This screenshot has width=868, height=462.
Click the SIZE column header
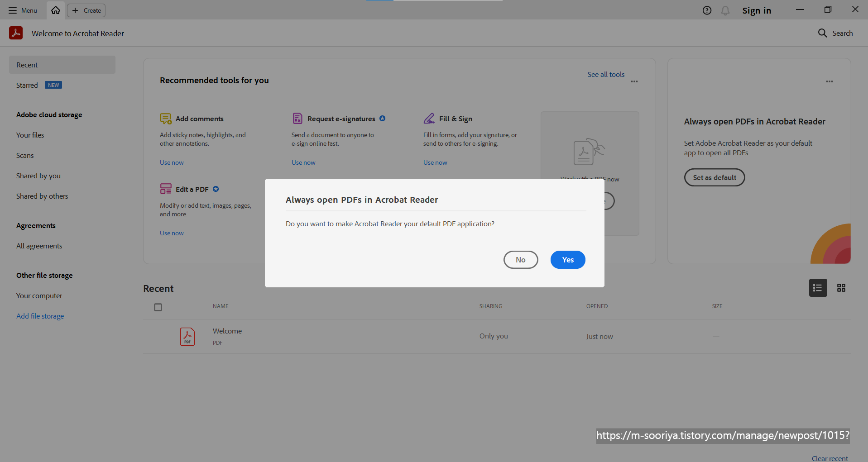coord(717,306)
